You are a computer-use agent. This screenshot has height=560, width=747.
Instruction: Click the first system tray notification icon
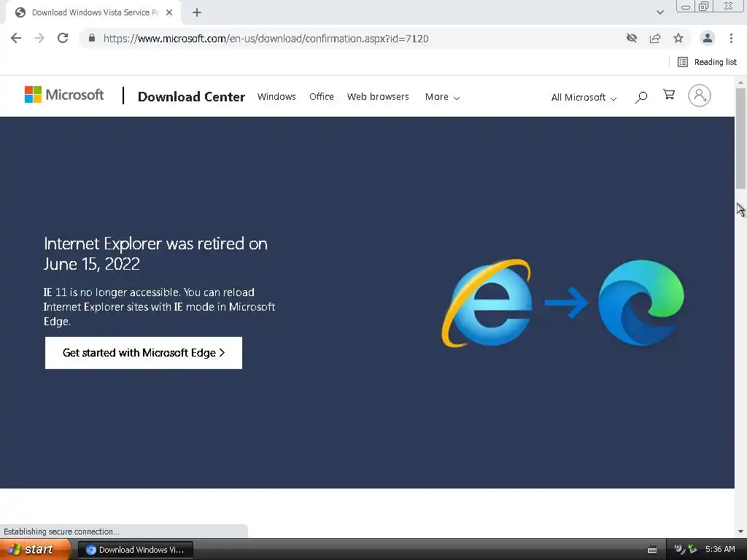(679, 550)
